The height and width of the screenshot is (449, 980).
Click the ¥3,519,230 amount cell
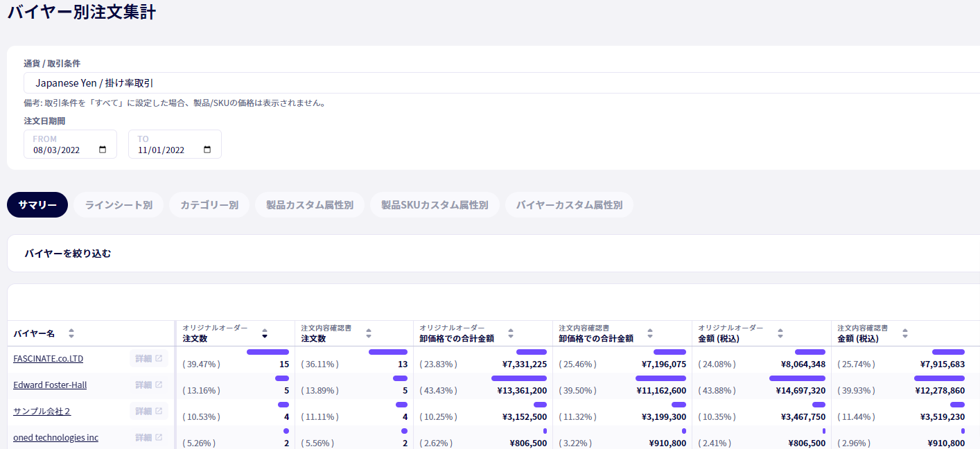click(x=943, y=416)
